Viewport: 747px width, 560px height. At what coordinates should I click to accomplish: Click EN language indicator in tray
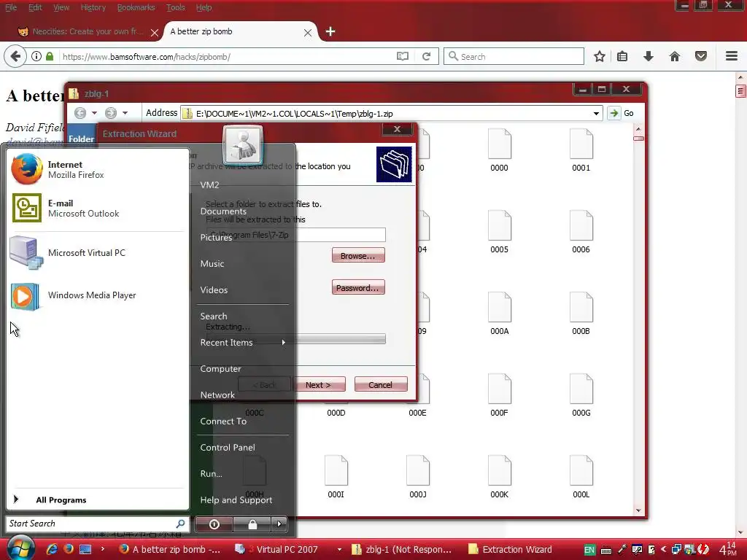589,550
